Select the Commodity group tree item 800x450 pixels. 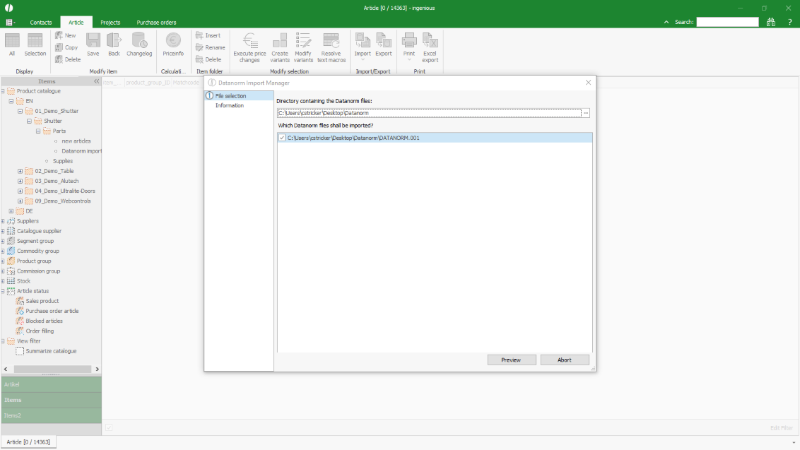pyautogui.click(x=38, y=251)
